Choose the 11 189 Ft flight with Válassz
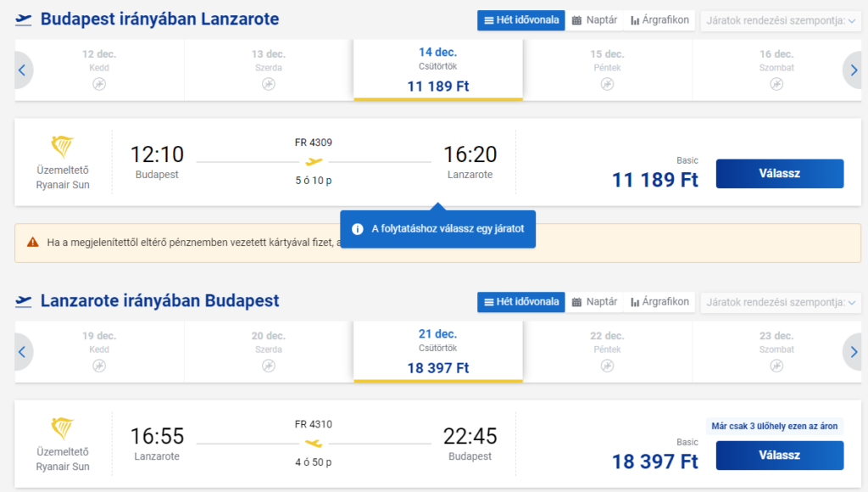 (x=780, y=173)
